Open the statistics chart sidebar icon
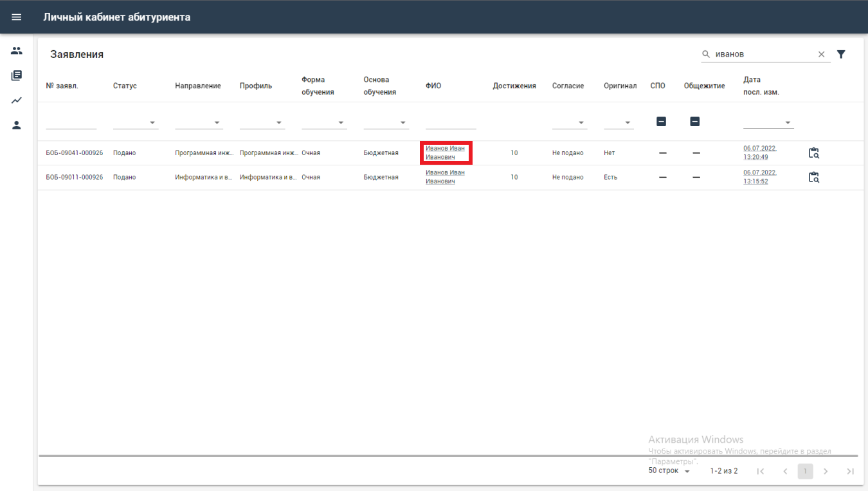Screen dimensions: 868x491 (x=17, y=100)
